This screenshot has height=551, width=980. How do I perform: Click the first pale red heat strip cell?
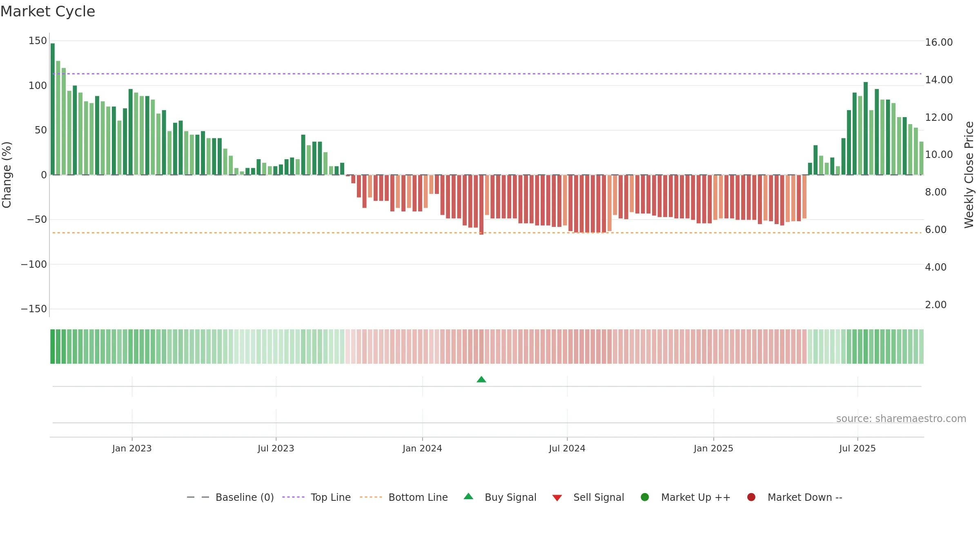point(348,347)
